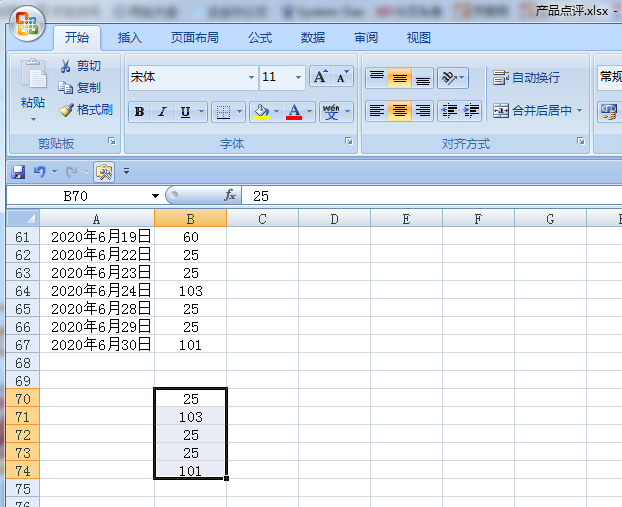Apply the yellow fill color bucket
Viewport: 622px width, 507px height.
pos(261,112)
